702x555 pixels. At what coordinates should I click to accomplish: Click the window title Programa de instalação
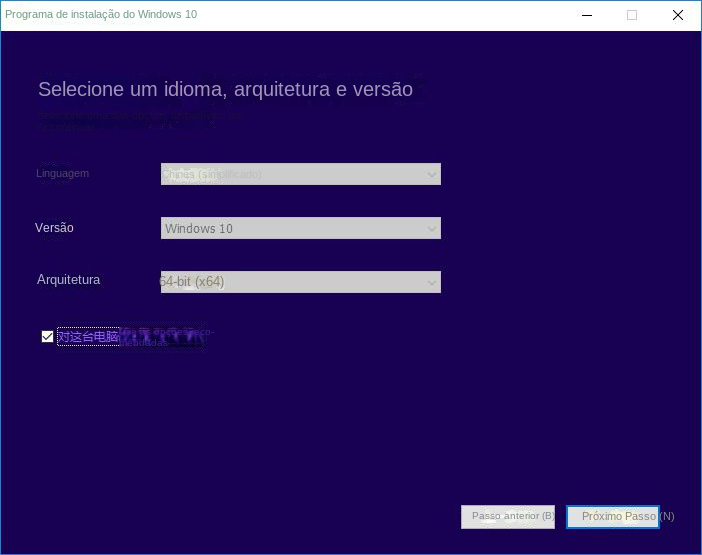[101, 14]
